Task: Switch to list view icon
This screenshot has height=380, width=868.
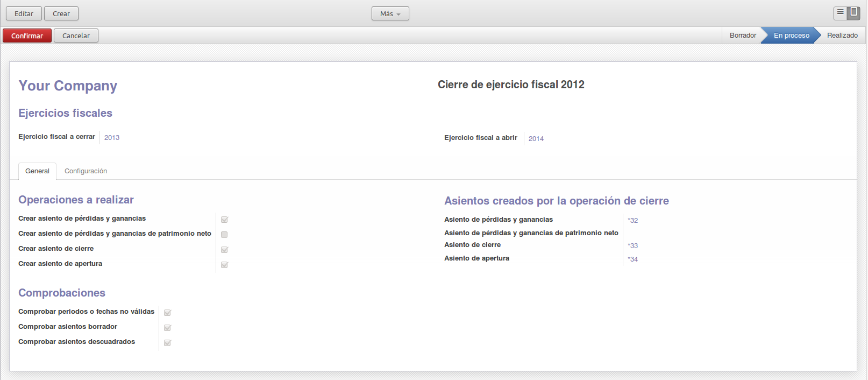Action: (x=840, y=12)
